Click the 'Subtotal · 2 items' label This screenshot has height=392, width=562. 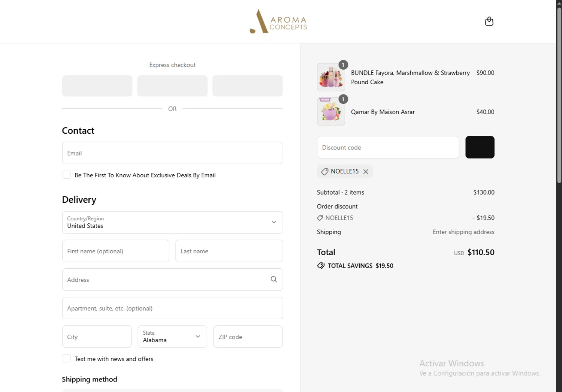[341, 192]
